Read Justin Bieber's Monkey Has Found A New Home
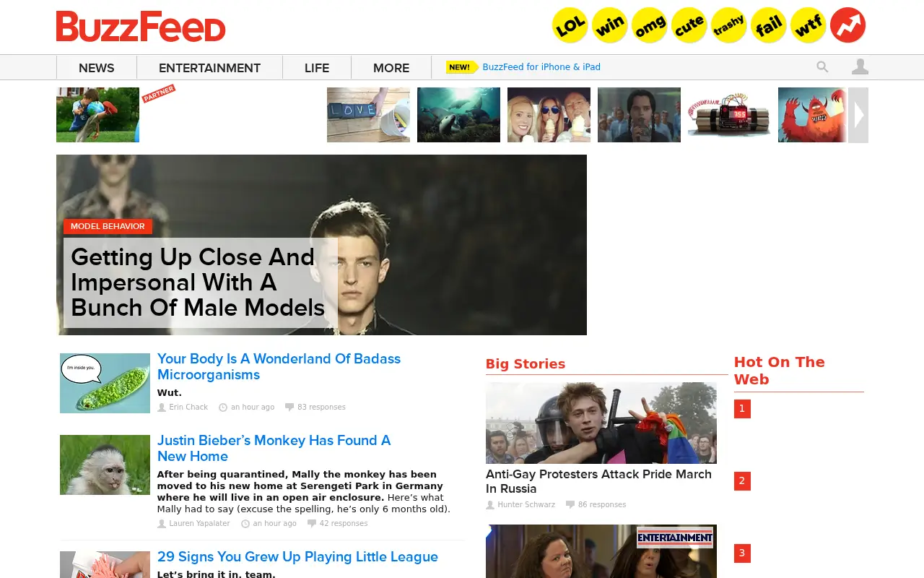 [x=274, y=448]
